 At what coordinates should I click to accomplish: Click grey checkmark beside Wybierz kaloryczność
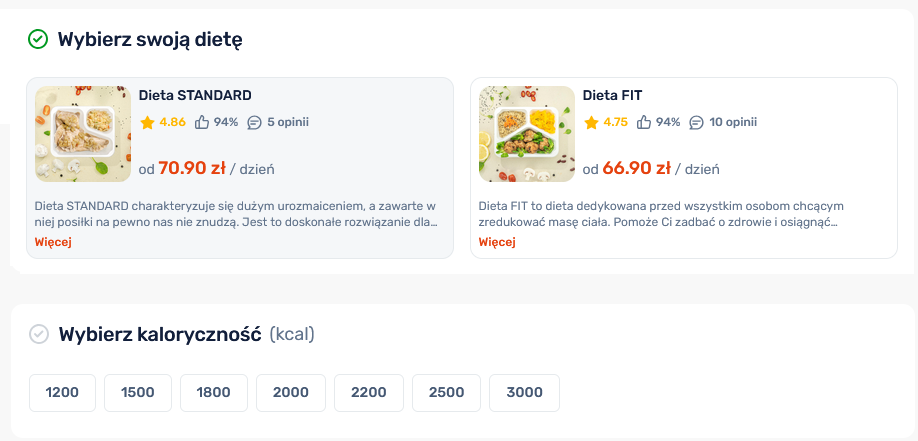39,334
